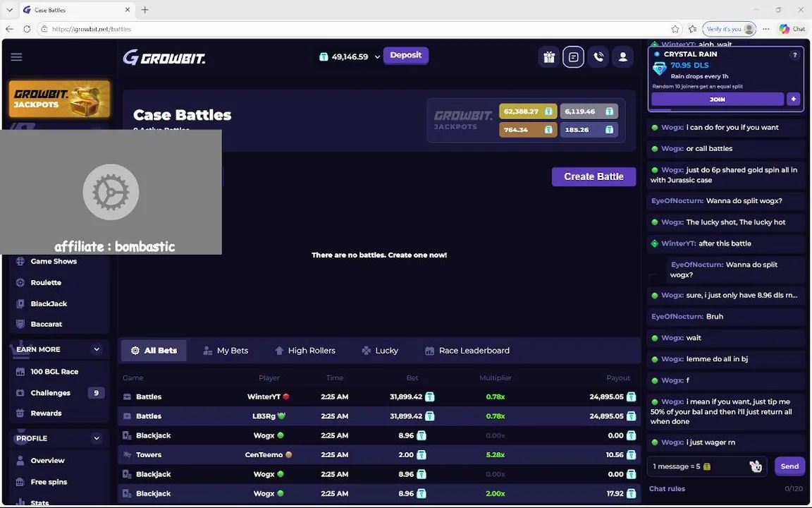
Task: Open the phone support icon
Action: click(x=598, y=57)
